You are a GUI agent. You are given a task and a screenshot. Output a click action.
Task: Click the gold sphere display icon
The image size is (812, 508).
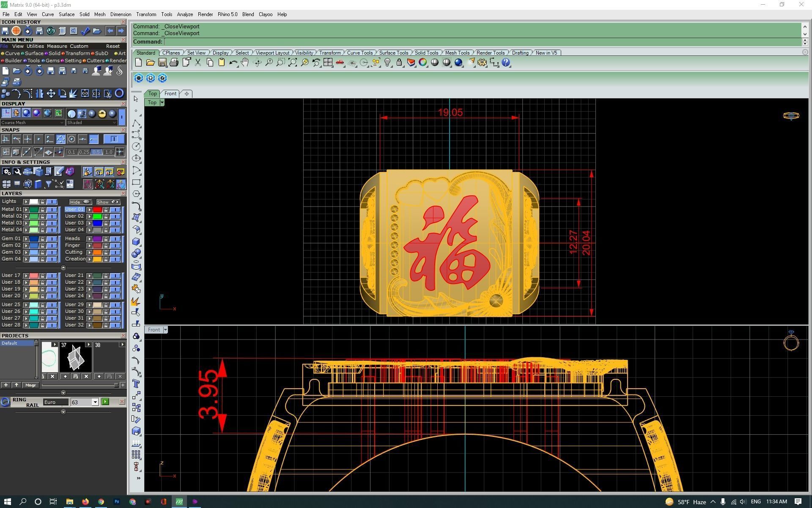coord(102,113)
